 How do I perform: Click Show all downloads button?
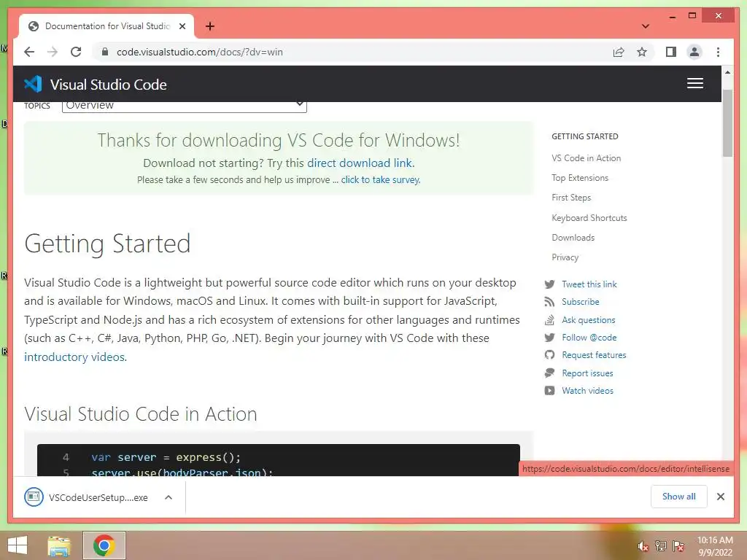(x=679, y=497)
